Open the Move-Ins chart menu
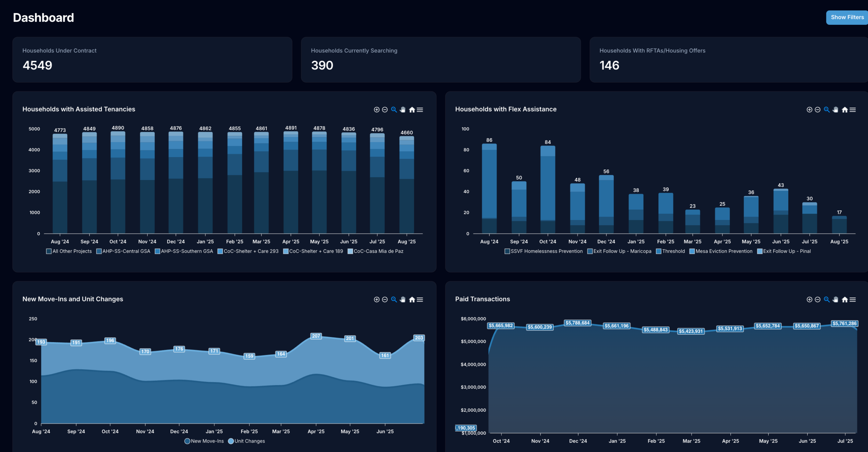 coord(420,299)
